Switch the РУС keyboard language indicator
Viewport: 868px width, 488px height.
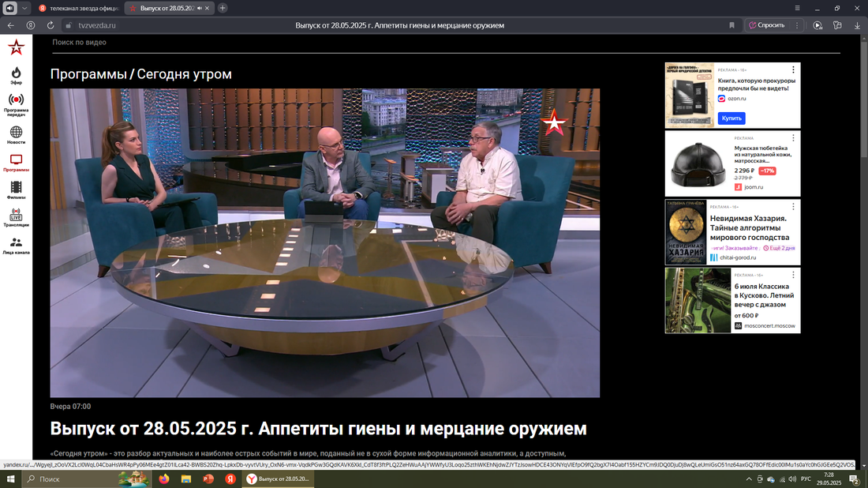[x=806, y=479]
